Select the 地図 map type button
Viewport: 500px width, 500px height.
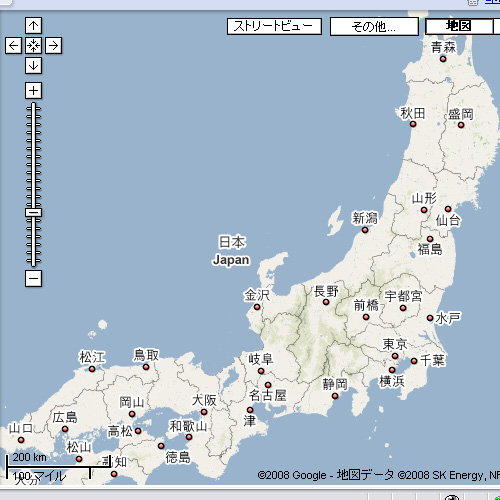pyautogui.click(x=459, y=26)
